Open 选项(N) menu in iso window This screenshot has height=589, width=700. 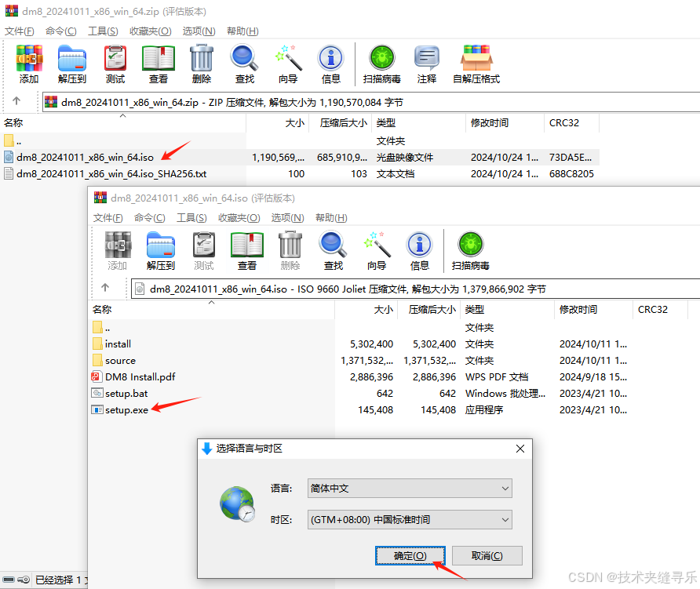click(287, 218)
